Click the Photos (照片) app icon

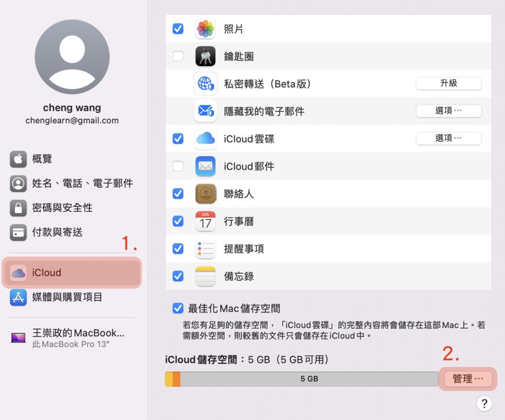(205, 29)
